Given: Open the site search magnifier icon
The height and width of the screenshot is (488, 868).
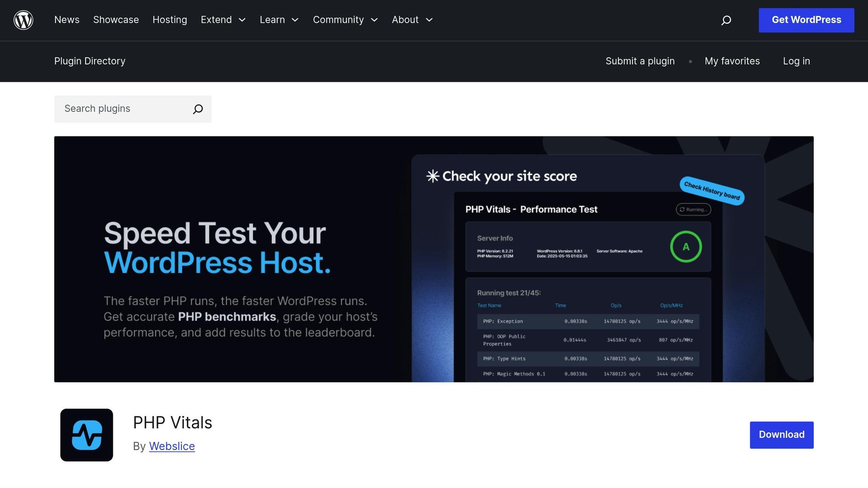Looking at the screenshot, I should [x=726, y=20].
